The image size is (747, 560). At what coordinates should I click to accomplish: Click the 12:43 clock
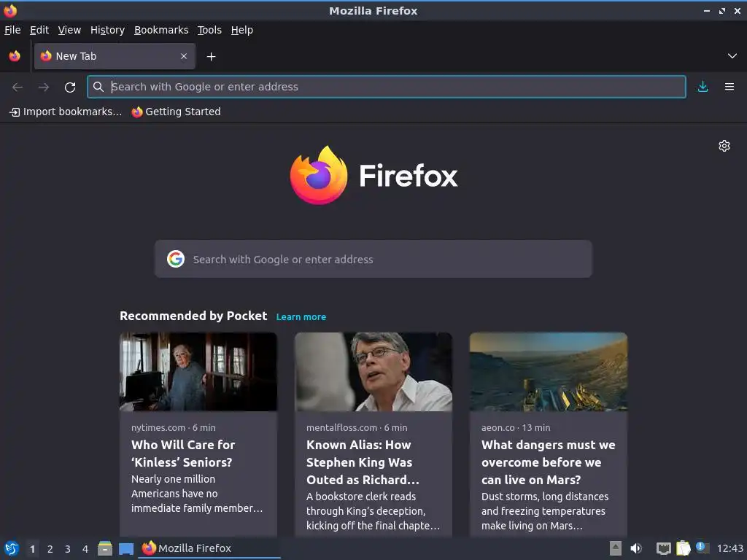(x=729, y=548)
